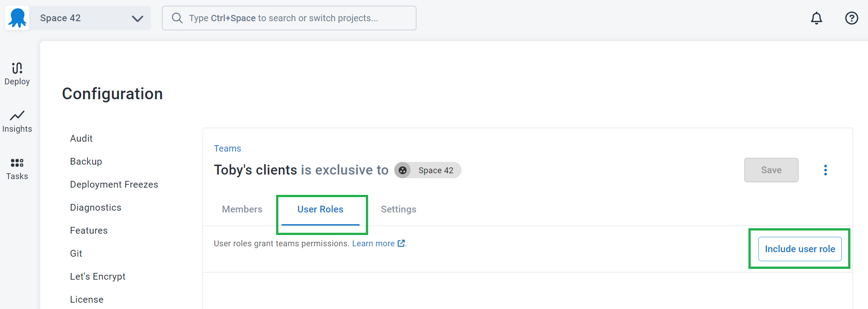
Task: Select Deployment Freezes in the sidebar
Action: [x=114, y=184]
